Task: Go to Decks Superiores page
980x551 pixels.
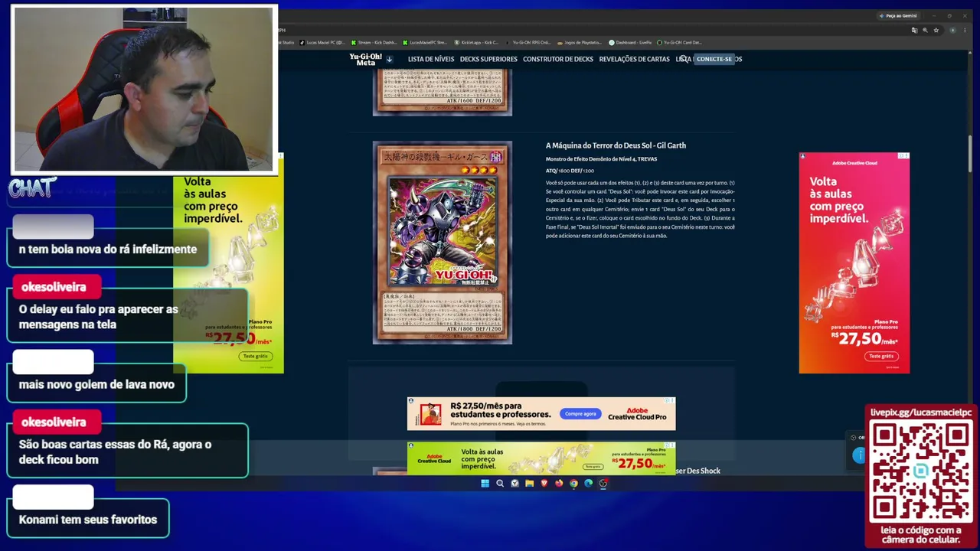Action: click(x=488, y=59)
